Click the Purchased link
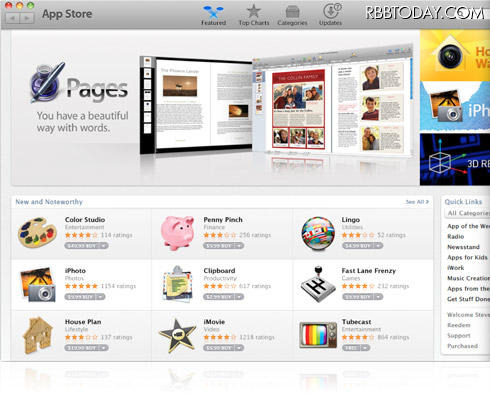This screenshot has width=490, height=396. [x=463, y=346]
